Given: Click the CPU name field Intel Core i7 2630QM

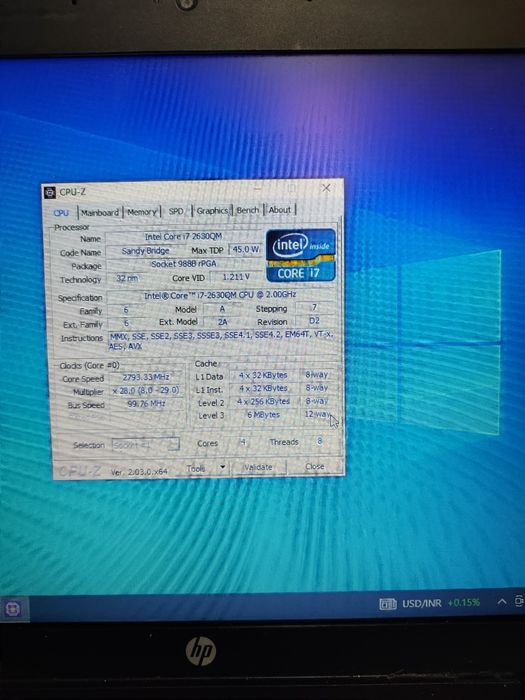Looking at the screenshot, I should click(183, 237).
